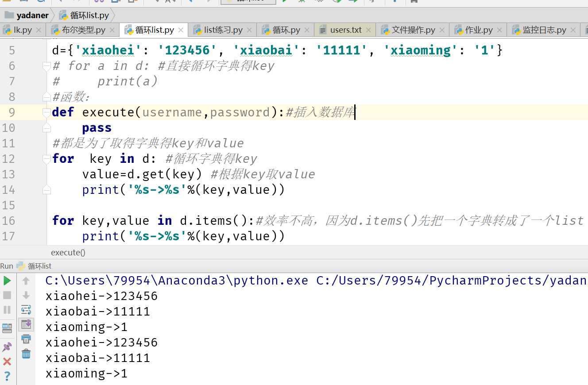Toggle soft-wrap in Run console
Screen dimensions: 588x385
(26, 310)
